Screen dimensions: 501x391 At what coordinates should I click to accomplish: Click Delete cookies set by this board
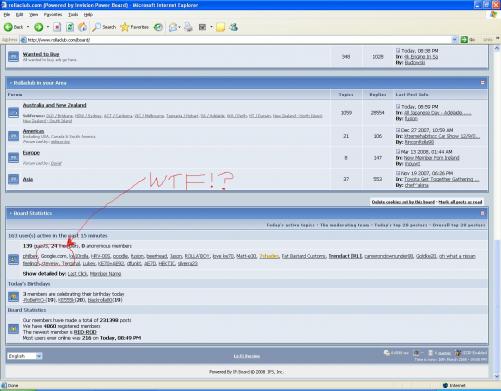(x=403, y=202)
